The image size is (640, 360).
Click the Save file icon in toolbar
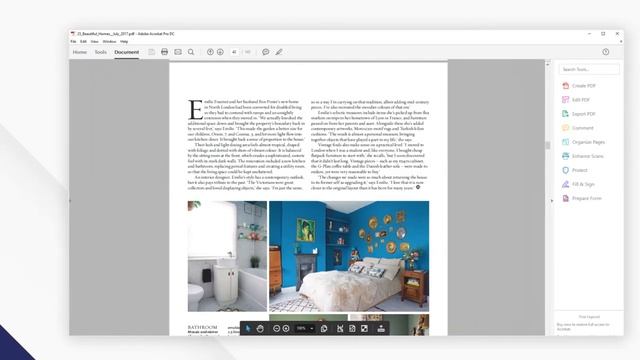[151, 52]
